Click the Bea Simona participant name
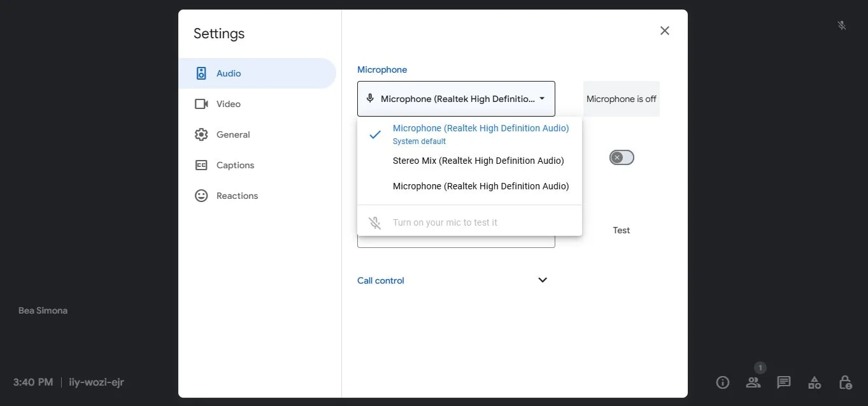This screenshot has width=868, height=406. click(x=43, y=310)
